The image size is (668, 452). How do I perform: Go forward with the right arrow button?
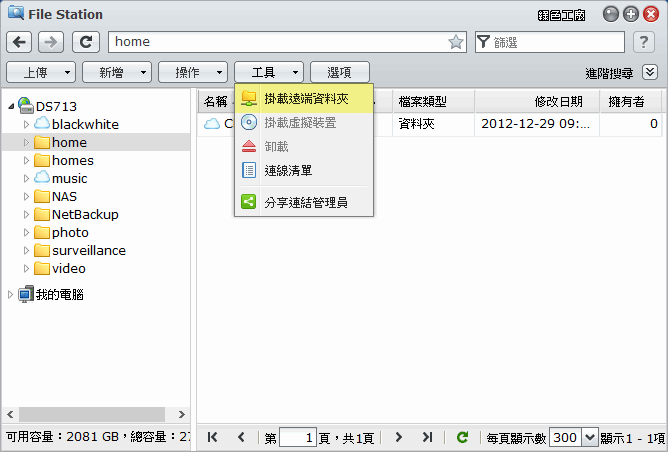(51, 42)
